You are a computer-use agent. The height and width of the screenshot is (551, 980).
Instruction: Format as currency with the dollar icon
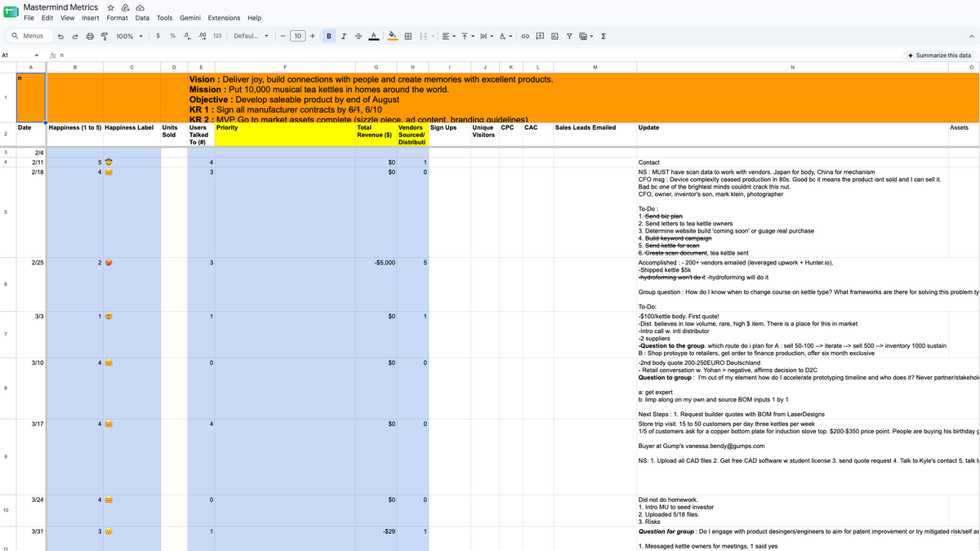[x=158, y=36]
